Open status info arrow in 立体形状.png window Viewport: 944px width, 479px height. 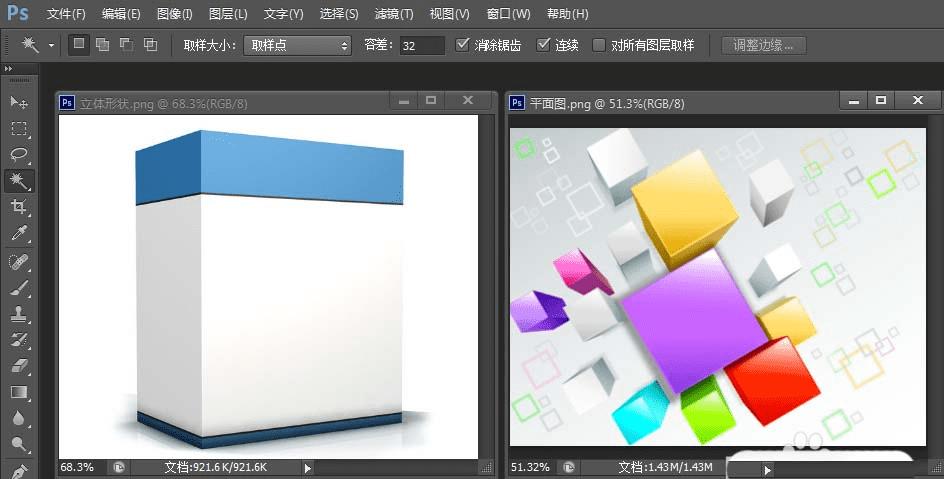click(x=308, y=468)
